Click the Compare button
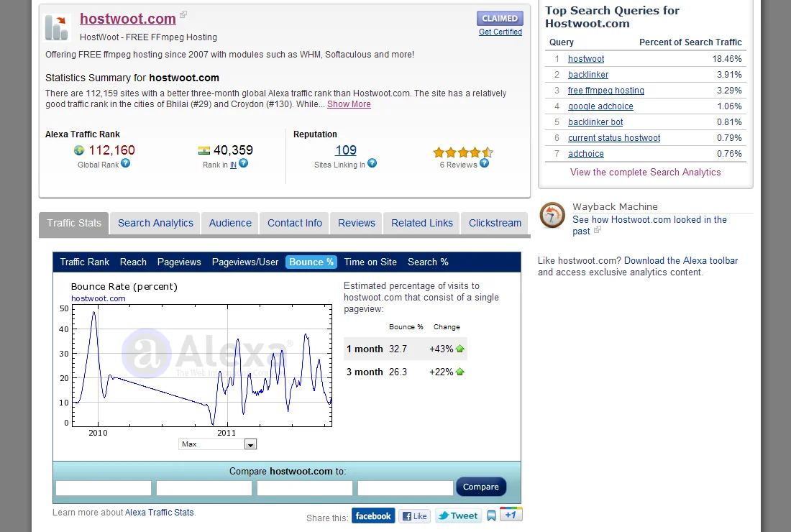 click(481, 487)
